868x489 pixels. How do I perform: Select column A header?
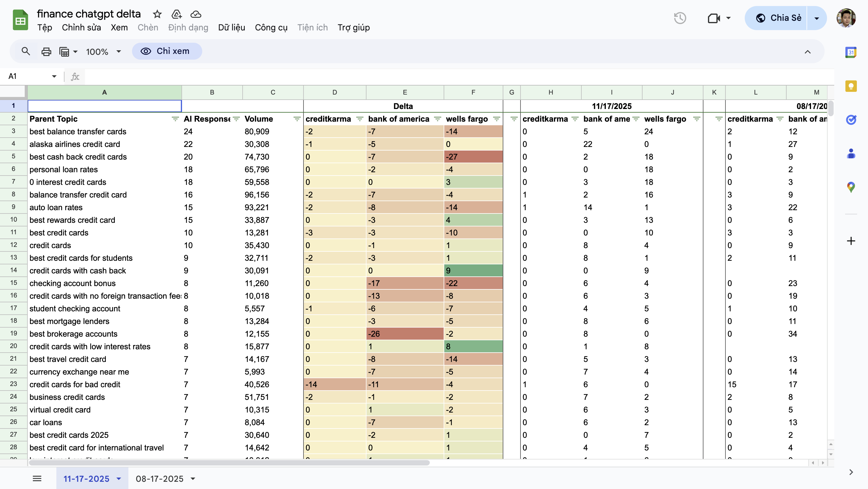pyautogui.click(x=105, y=92)
